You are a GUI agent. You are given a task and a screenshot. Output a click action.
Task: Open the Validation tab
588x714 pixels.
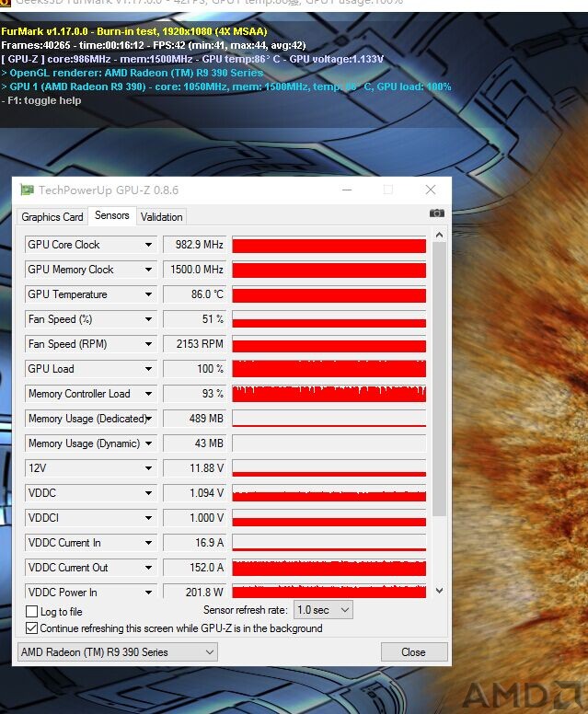tap(161, 217)
